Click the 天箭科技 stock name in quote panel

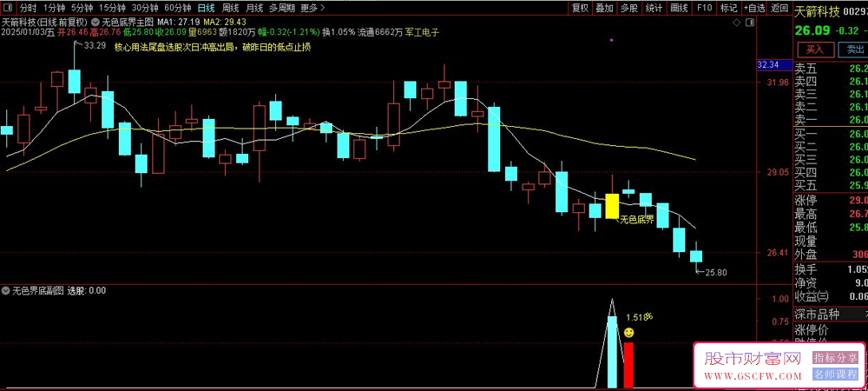(817, 11)
